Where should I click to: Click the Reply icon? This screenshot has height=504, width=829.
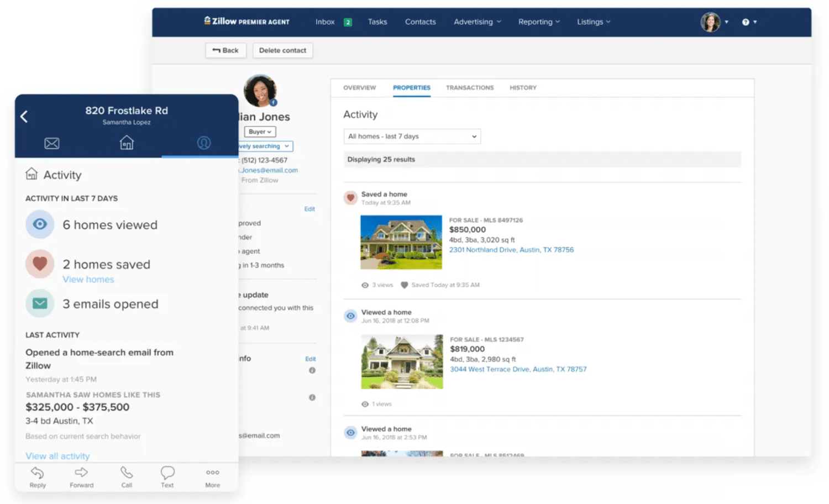click(x=37, y=473)
